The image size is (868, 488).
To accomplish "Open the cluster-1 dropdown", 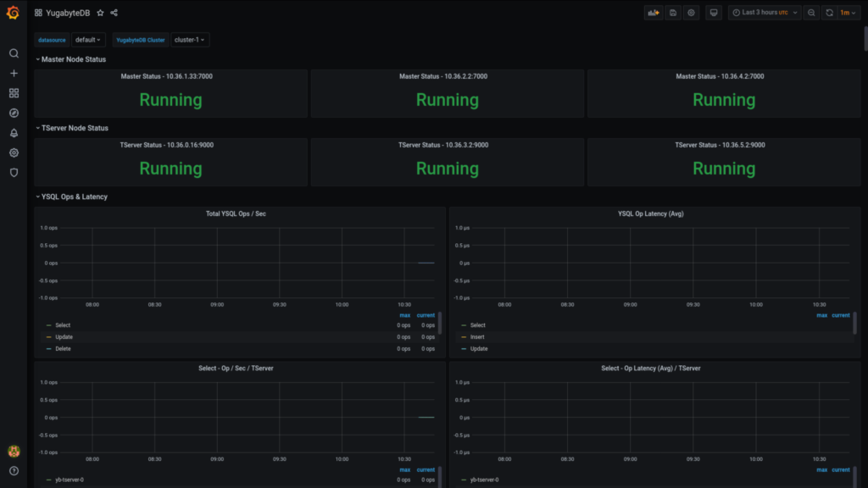I will (x=190, y=40).
